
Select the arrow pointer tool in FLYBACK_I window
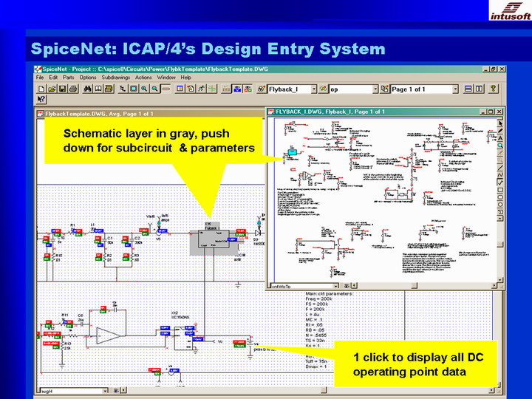pyautogui.click(x=500, y=123)
